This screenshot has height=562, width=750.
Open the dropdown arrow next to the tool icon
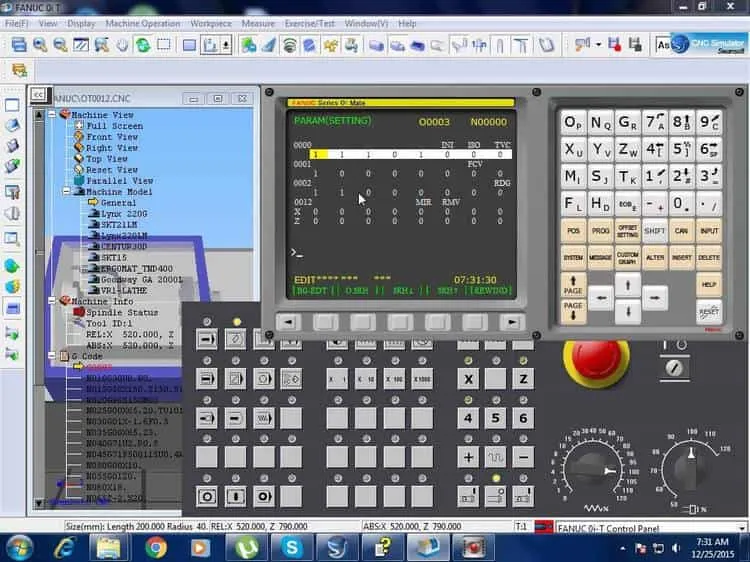tap(598, 45)
